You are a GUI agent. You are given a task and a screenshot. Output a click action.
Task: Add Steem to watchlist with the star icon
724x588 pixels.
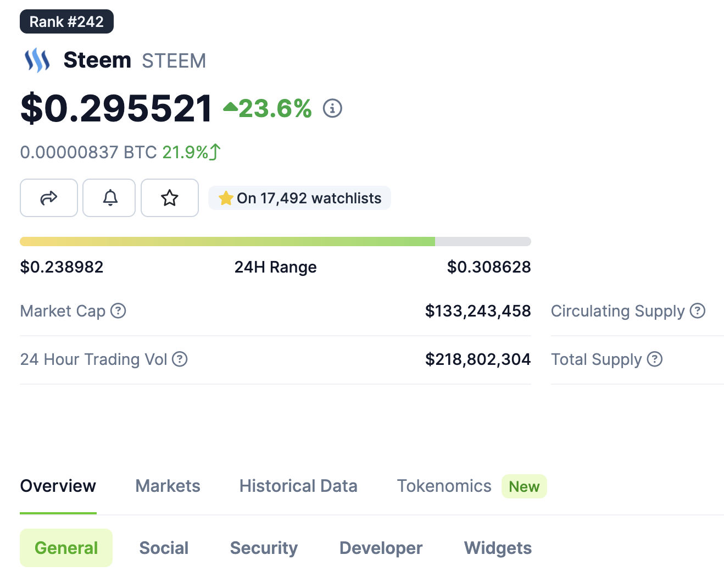[x=170, y=198]
